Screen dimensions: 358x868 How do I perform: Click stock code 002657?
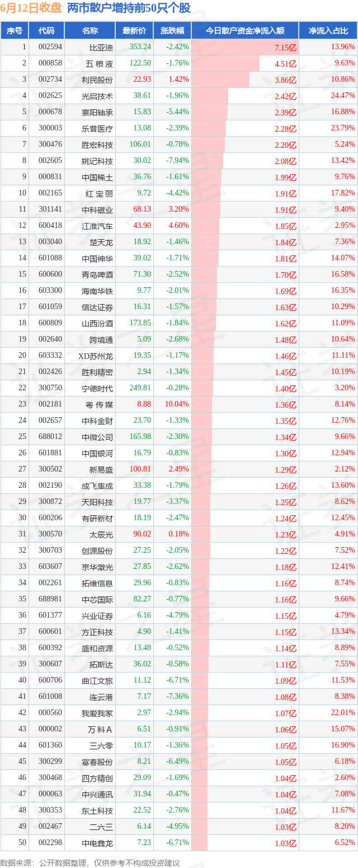click(51, 421)
